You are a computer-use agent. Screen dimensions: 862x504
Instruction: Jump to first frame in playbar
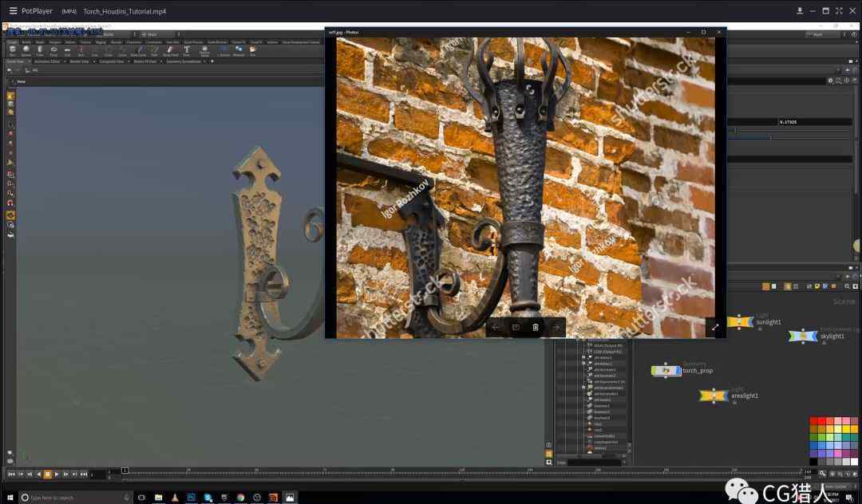(x=10, y=474)
